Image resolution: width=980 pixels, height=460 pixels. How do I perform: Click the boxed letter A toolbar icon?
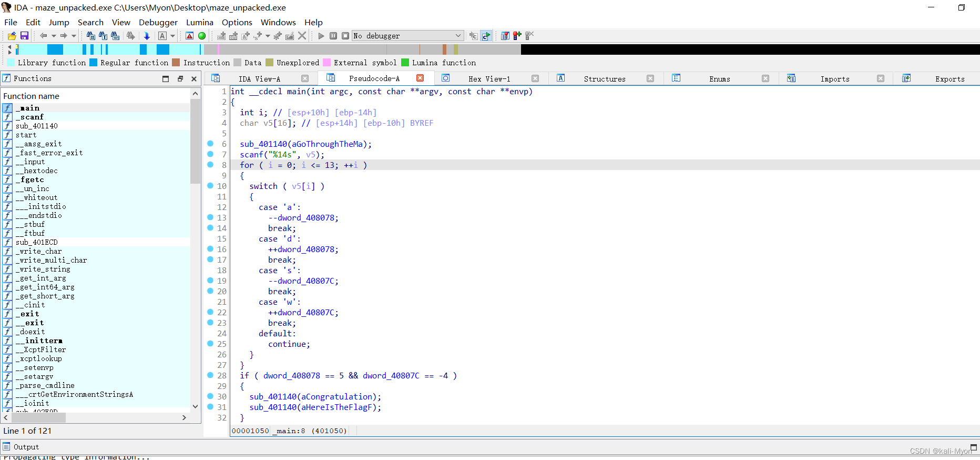162,36
